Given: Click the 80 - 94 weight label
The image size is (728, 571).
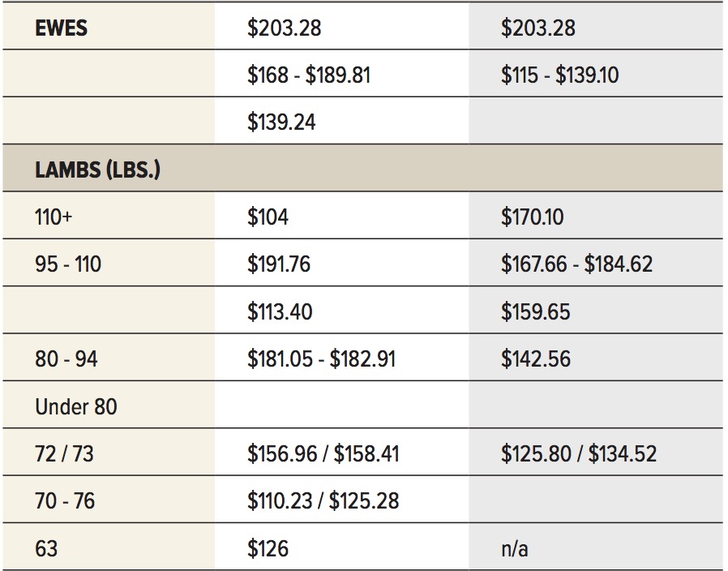Looking at the screenshot, I should coord(66,359).
